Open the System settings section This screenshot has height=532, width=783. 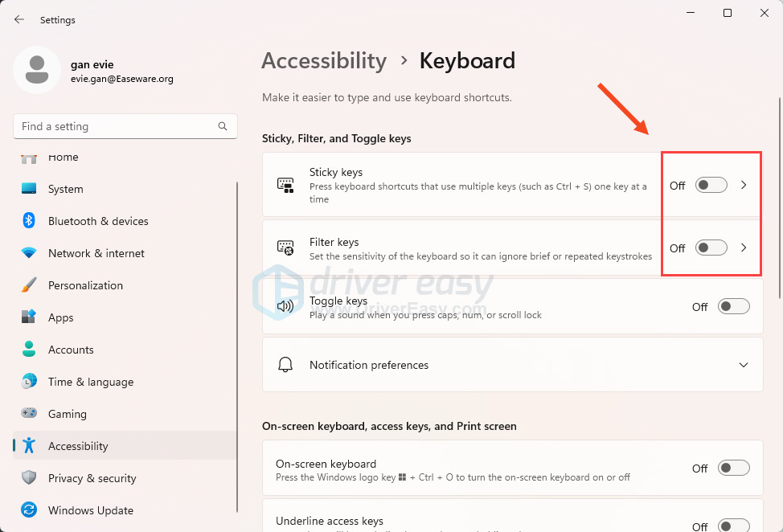pos(64,189)
